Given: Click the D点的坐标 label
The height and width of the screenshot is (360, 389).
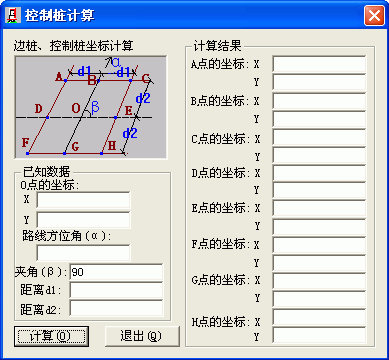Looking at the screenshot, I should pos(220,173).
